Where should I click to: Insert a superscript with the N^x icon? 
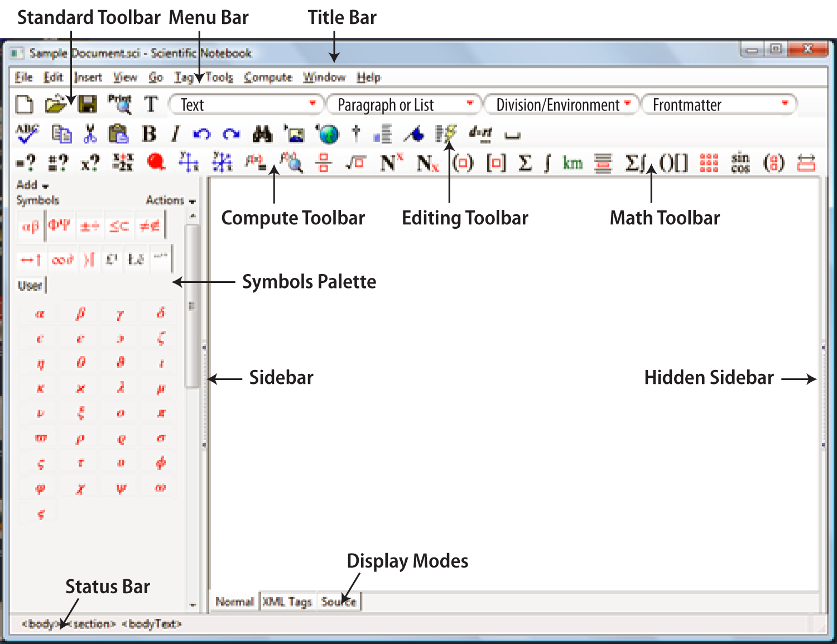click(391, 163)
